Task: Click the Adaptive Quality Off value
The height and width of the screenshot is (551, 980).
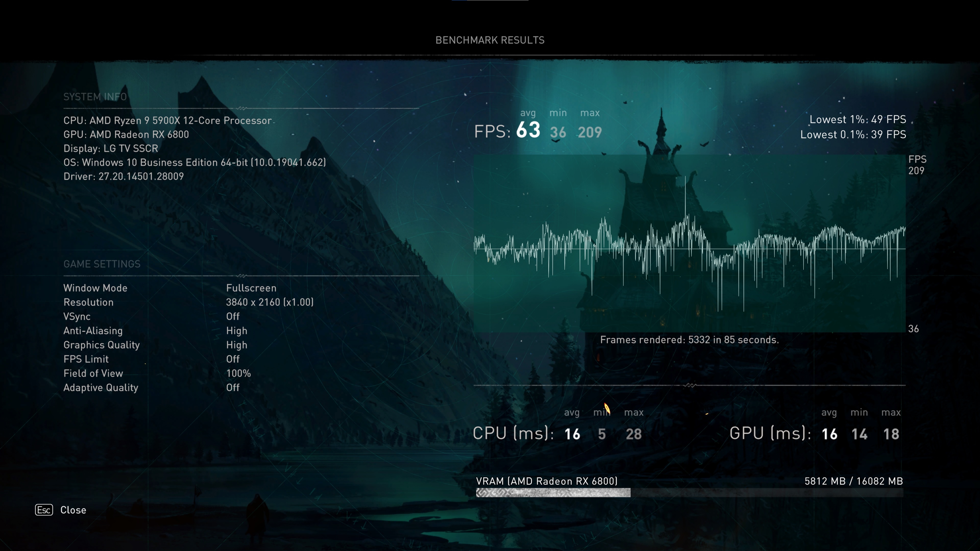Action: tap(233, 387)
